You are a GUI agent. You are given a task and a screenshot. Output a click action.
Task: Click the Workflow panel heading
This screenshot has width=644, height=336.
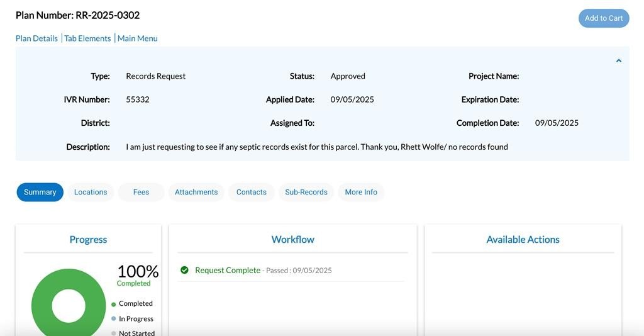coord(292,239)
